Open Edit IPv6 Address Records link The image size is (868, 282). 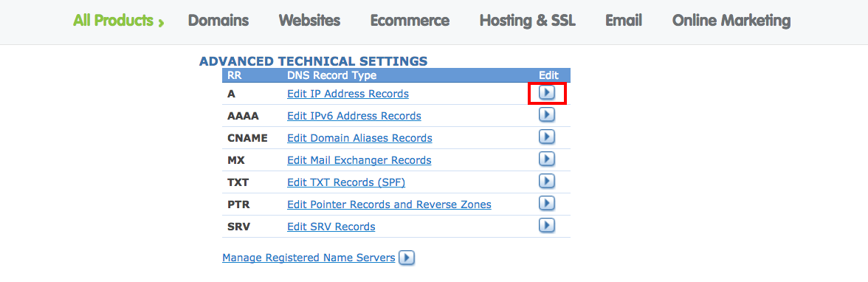coord(354,117)
